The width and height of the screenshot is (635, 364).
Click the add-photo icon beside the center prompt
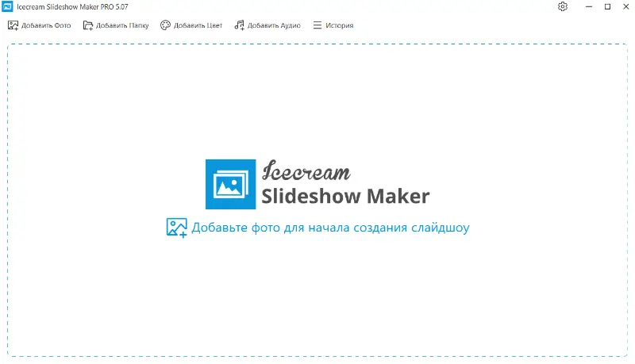click(x=176, y=228)
